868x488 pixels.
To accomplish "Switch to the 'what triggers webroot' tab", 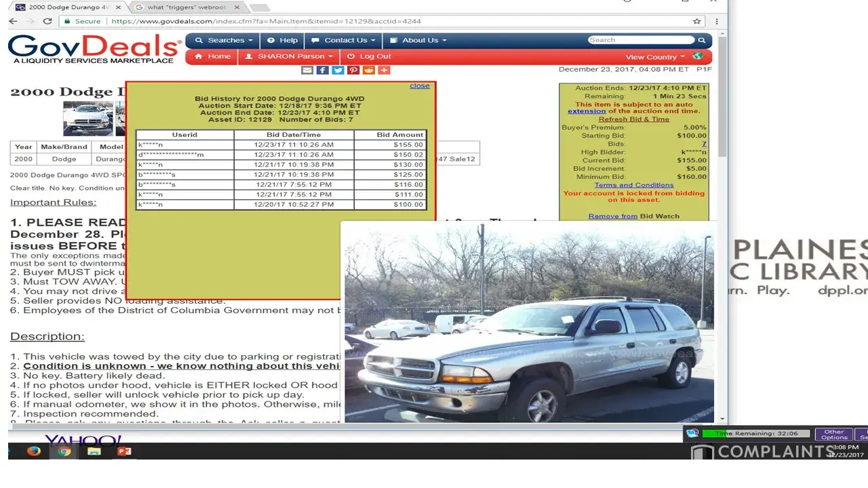I will (x=188, y=7).
